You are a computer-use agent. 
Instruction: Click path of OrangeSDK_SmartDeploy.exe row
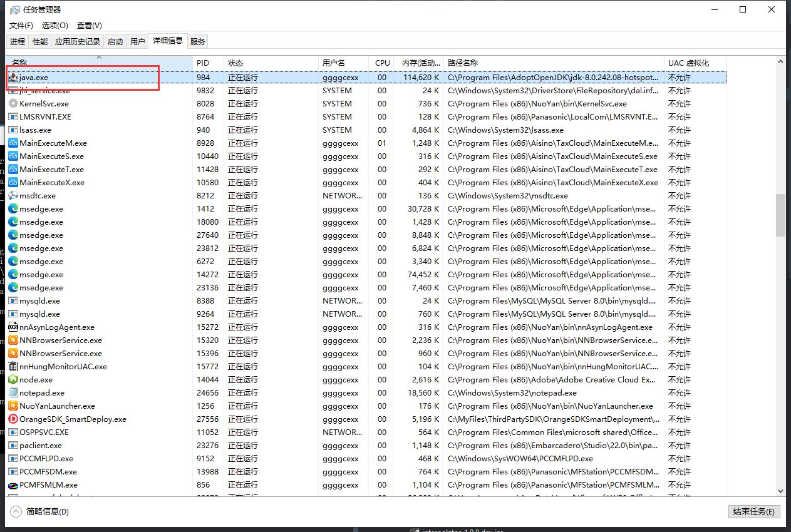tap(554, 419)
